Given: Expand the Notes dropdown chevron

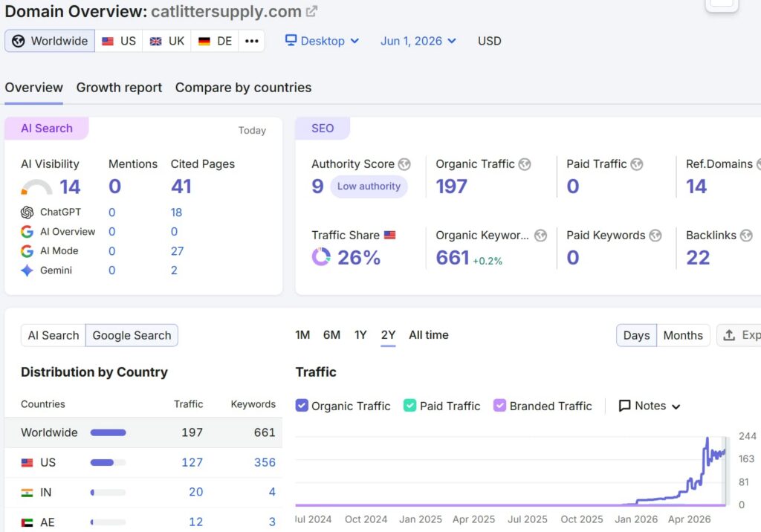Looking at the screenshot, I should coord(676,406).
